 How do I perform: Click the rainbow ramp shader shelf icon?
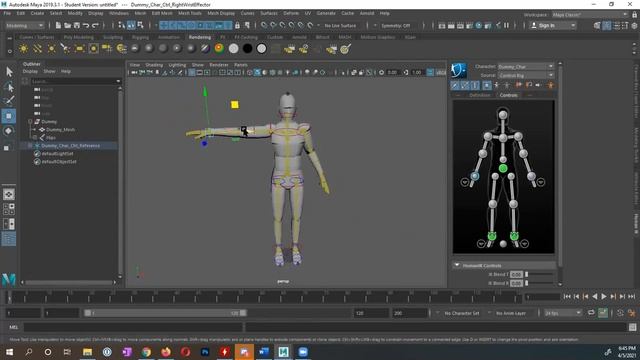click(219, 49)
